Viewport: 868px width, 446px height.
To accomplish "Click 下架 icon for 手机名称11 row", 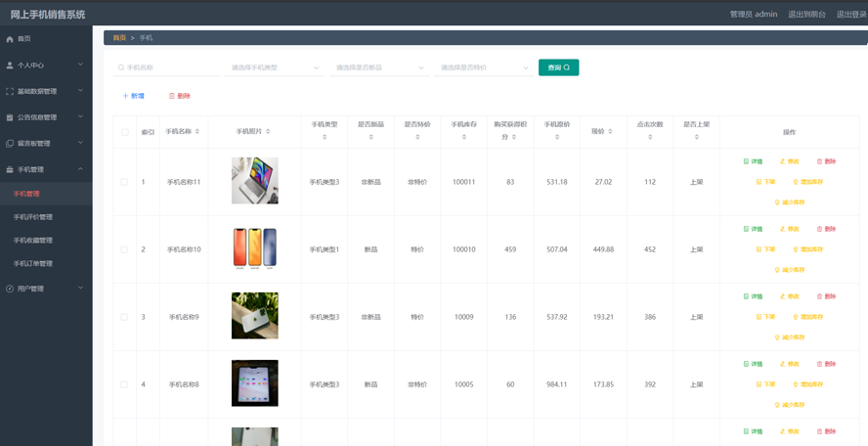I will pos(759,182).
